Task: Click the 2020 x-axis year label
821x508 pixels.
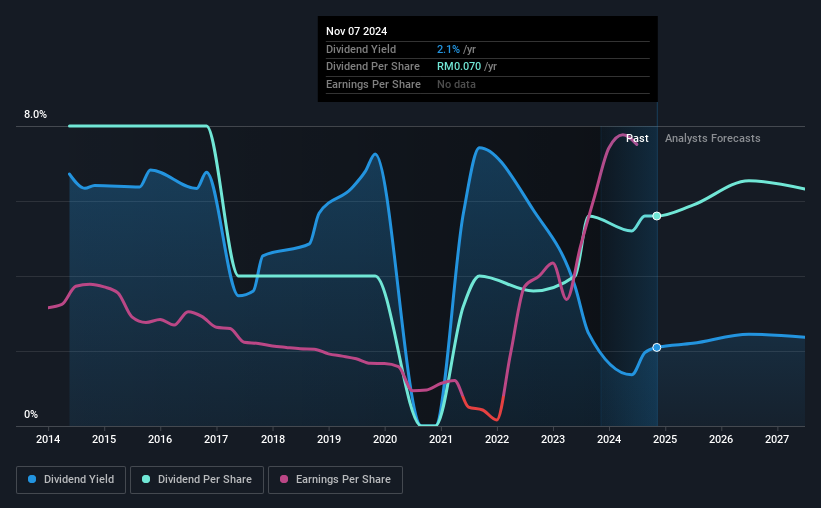Action: tap(385, 439)
